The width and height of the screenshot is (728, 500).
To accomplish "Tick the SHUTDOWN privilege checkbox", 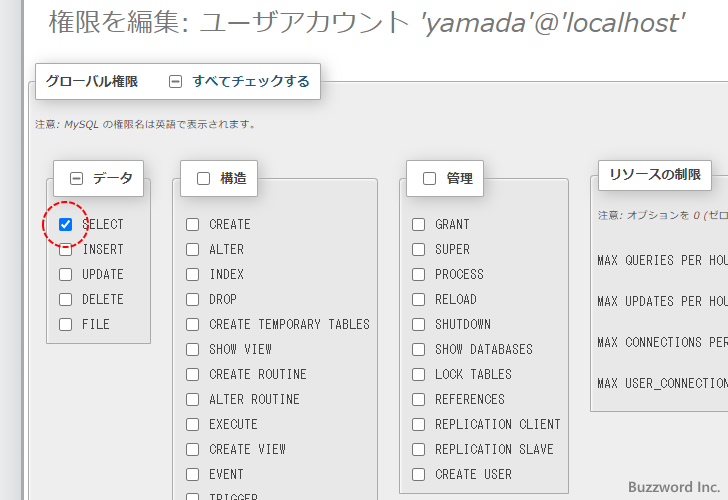I will pos(419,325).
